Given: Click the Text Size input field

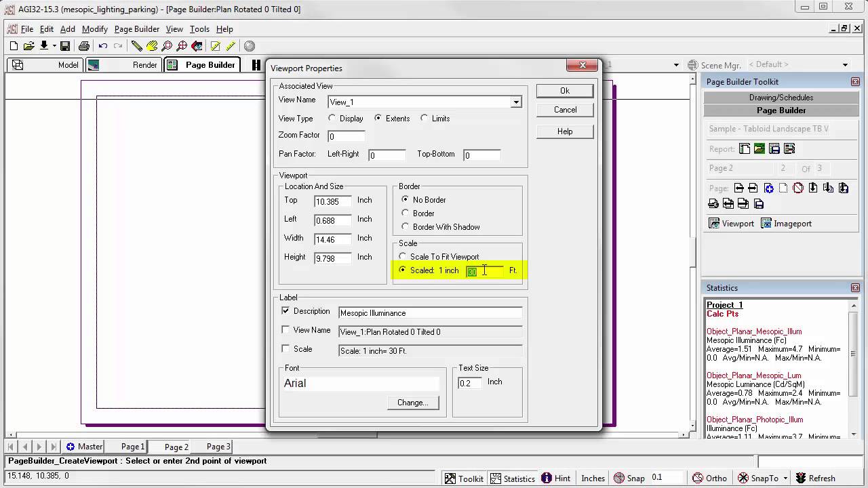Looking at the screenshot, I should click(x=470, y=383).
